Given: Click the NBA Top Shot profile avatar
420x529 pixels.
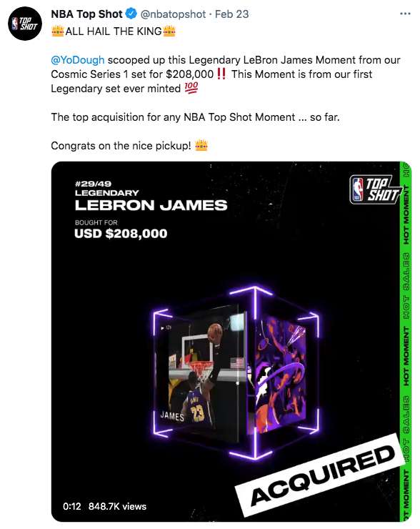Looking at the screenshot, I should (x=24, y=24).
